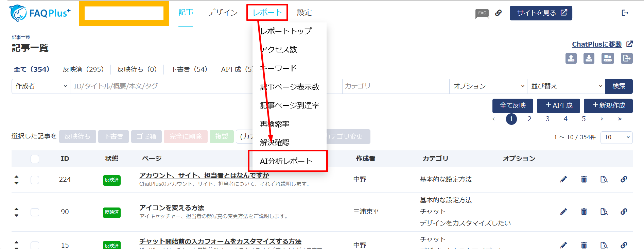
Task: Open the 設定 tab
Action: (304, 13)
